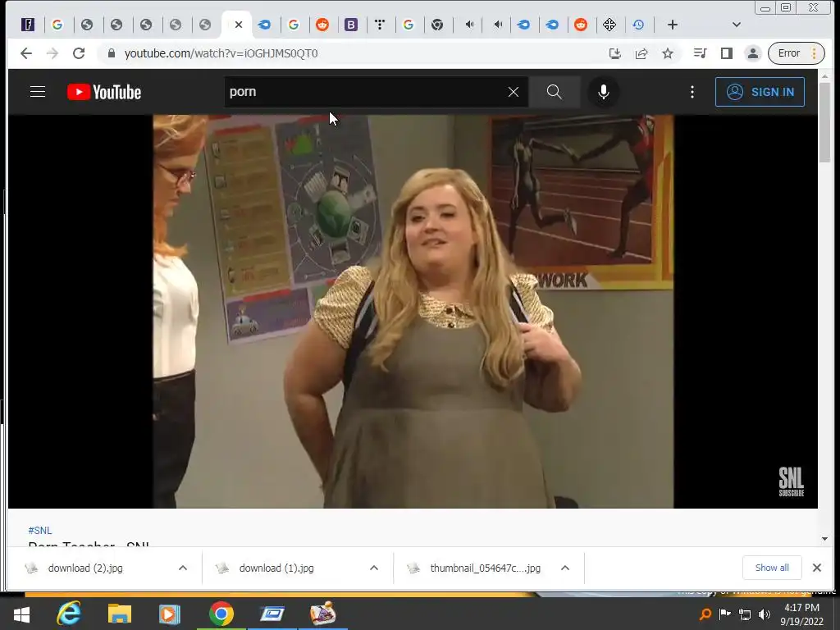This screenshot has height=630, width=840.
Task: Switch to the purple B icon tab
Action: pos(351,25)
